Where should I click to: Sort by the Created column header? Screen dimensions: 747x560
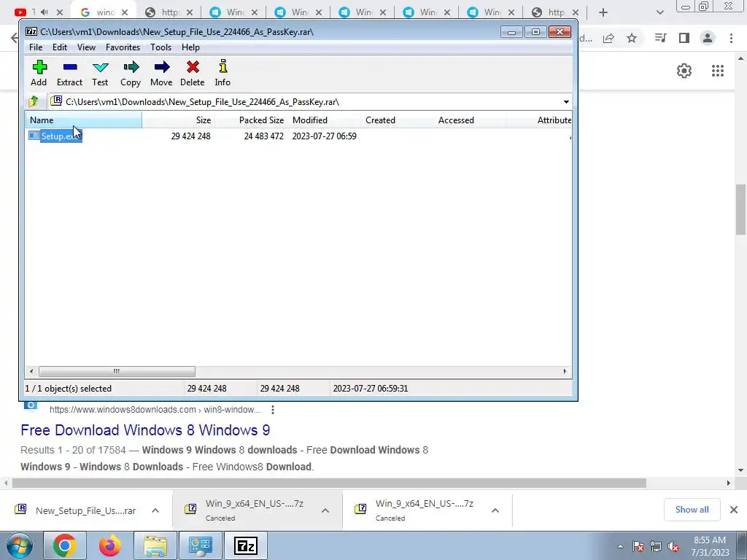[397, 120]
